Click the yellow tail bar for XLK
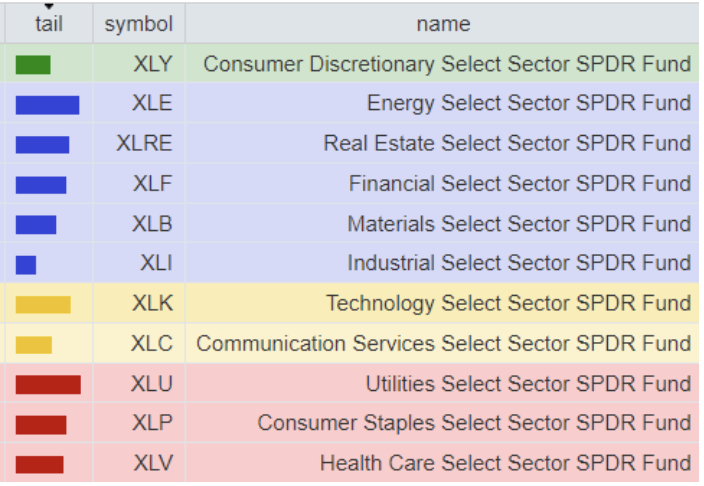This screenshot has width=704, height=486. pos(43,305)
